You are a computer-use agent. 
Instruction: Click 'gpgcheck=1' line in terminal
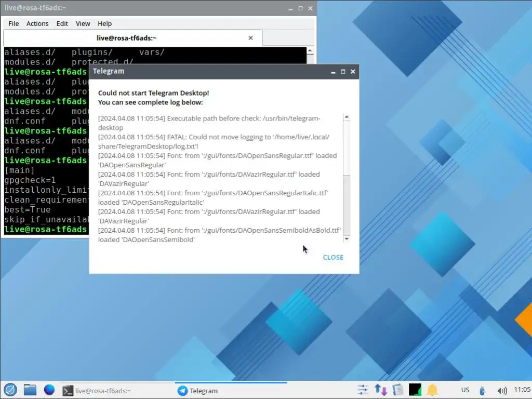pyautogui.click(x=30, y=180)
